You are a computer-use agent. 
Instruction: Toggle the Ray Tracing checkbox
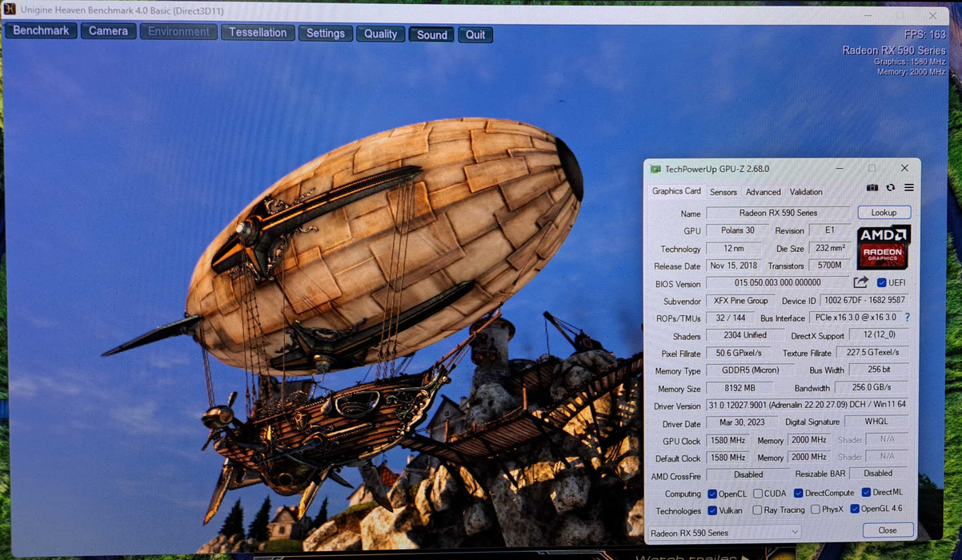(757, 510)
